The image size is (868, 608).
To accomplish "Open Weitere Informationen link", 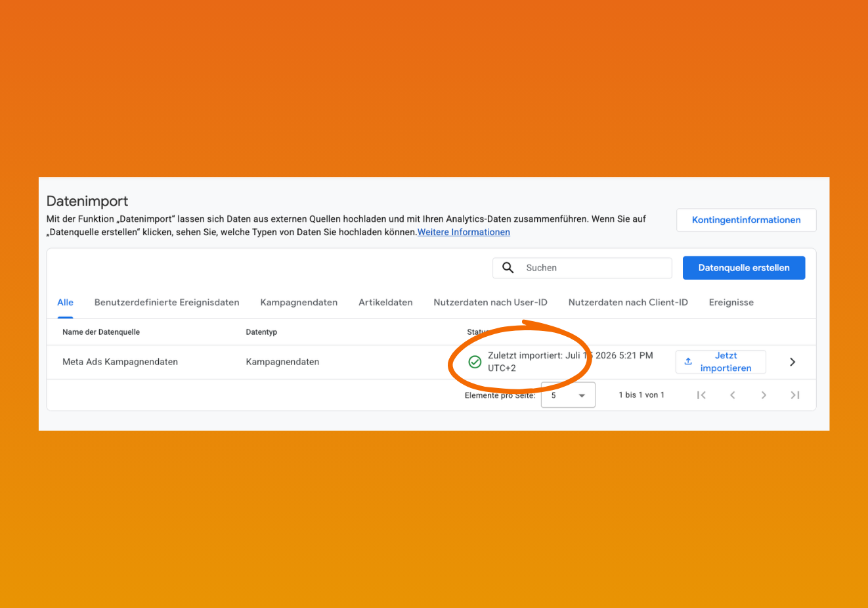I will pyautogui.click(x=464, y=232).
